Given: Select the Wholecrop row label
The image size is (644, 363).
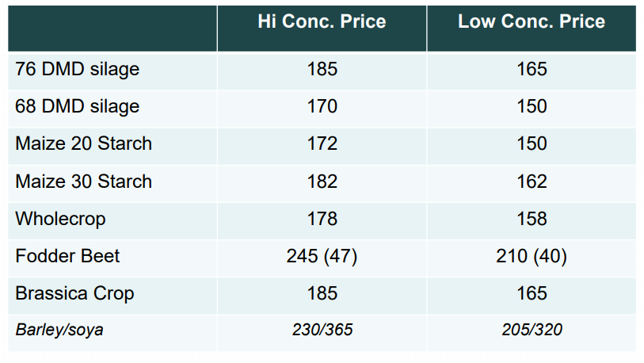Looking at the screenshot, I should tap(60, 219).
